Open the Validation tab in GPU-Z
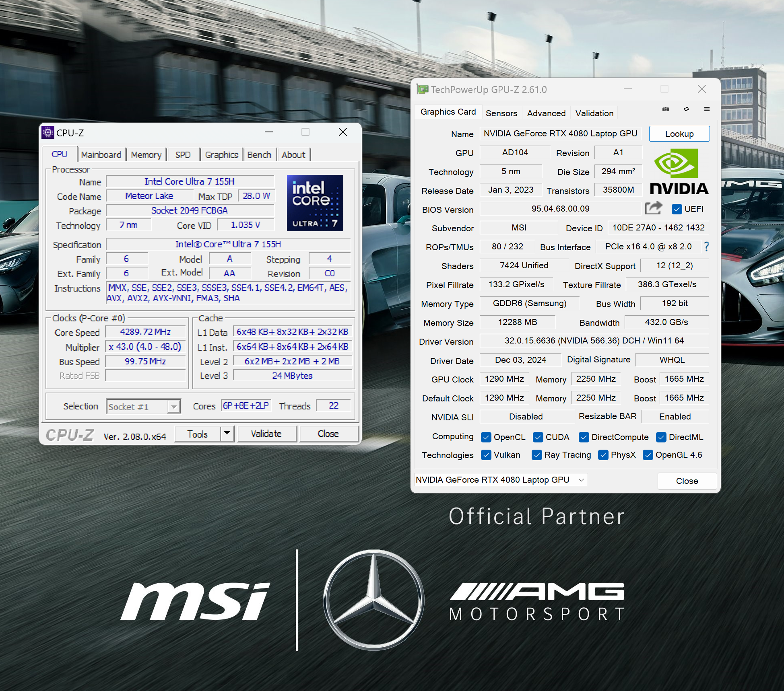Image resolution: width=784 pixels, height=691 pixels. tap(594, 113)
